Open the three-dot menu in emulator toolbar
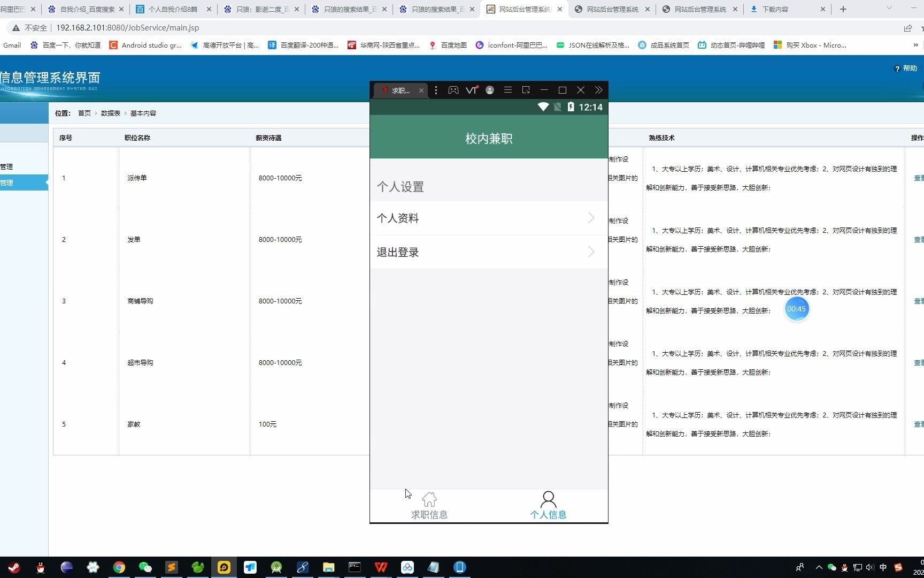The image size is (924, 578). click(436, 90)
